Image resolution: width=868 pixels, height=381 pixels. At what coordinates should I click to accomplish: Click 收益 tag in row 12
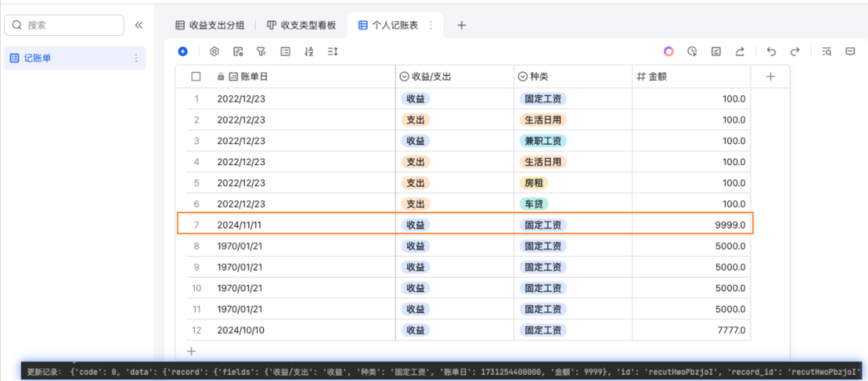[x=415, y=331]
